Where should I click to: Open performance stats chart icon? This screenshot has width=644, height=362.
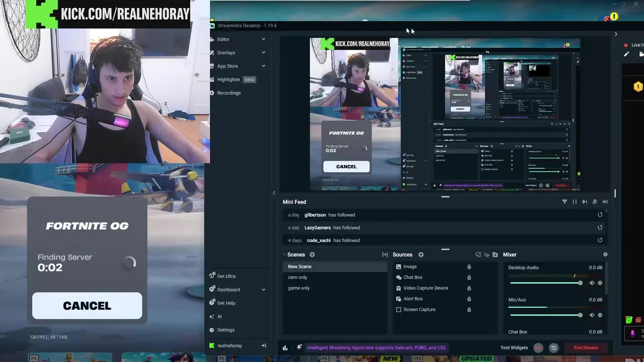(285, 348)
